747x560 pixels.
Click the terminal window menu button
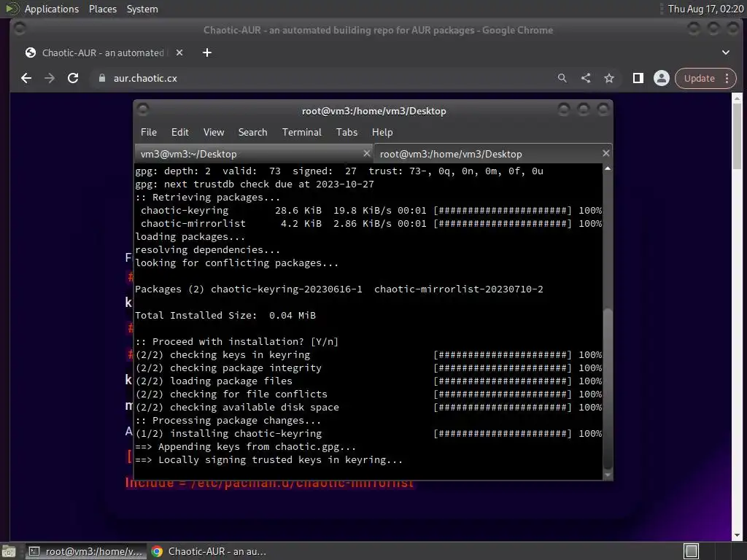[x=142, y=110]
